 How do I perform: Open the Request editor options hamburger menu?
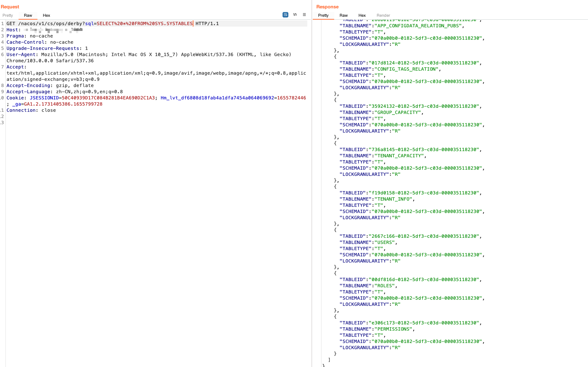[304, 15]
